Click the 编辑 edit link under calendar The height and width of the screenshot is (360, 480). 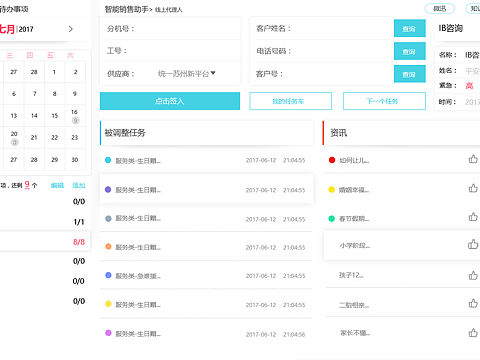pyautogui.click(x=57, y=185)
